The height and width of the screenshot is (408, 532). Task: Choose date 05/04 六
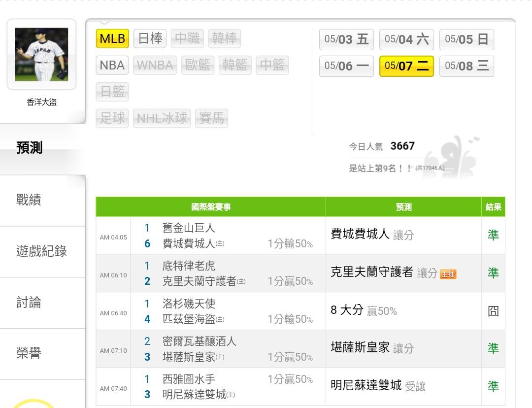tap(406, 39)
